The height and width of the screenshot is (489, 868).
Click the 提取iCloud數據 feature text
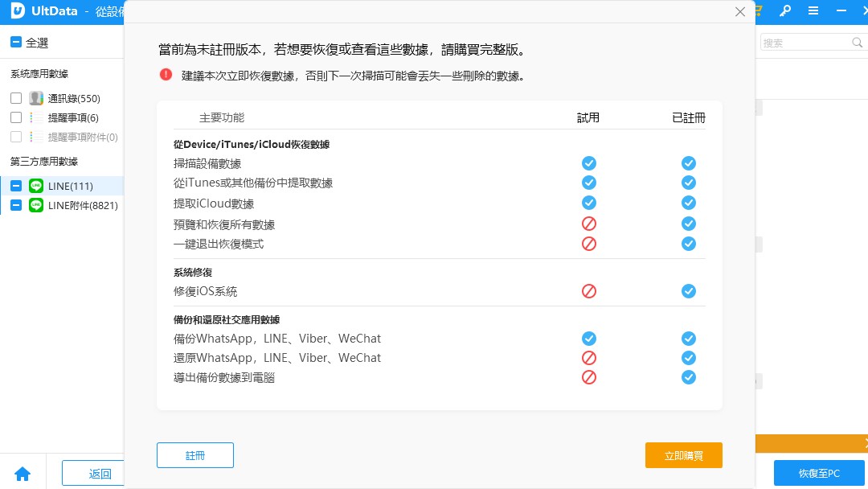214,203
